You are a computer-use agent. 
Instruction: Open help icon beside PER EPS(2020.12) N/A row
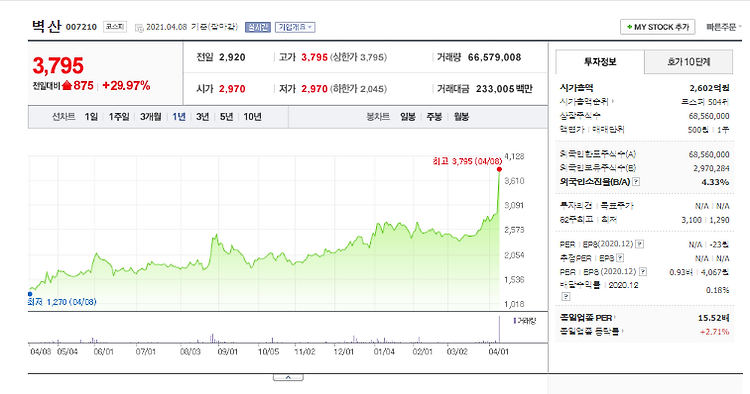pyautogui.click(x=640, y=244)
